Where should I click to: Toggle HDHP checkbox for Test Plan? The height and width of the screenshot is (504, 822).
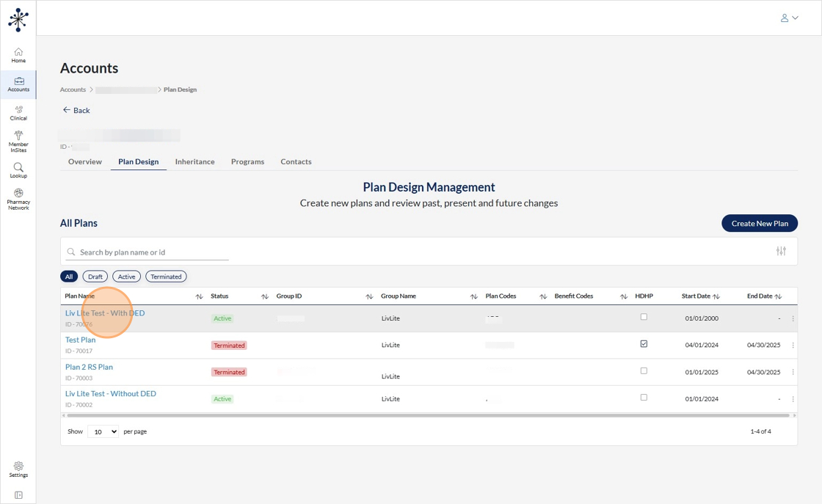[x=644, y=344]
